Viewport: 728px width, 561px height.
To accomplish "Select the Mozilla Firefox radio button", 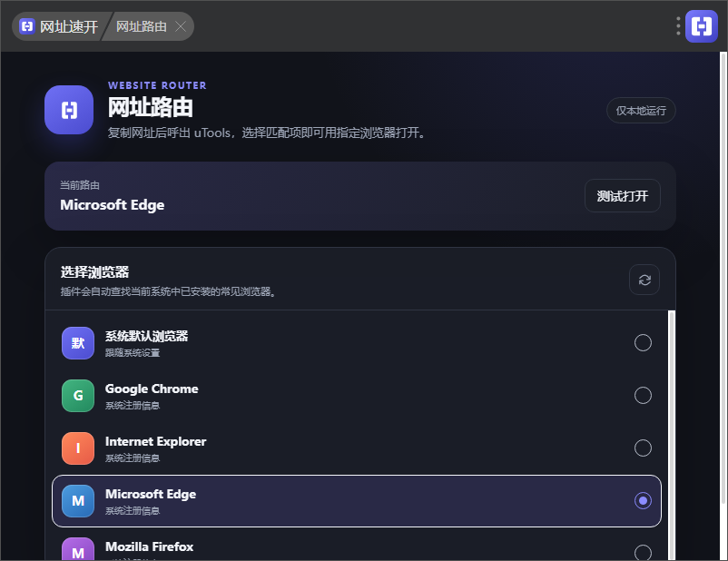I will (643, 553).
